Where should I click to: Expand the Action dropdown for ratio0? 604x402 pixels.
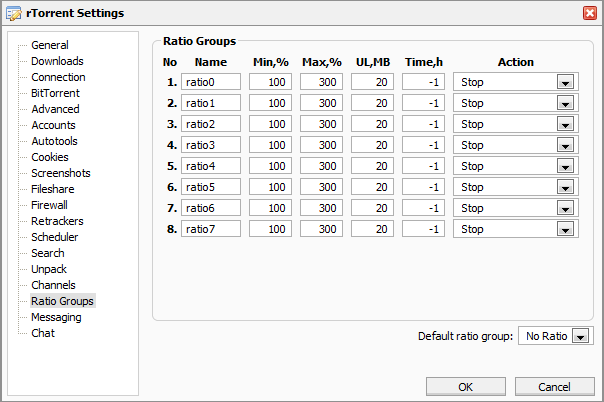point(566,82)
